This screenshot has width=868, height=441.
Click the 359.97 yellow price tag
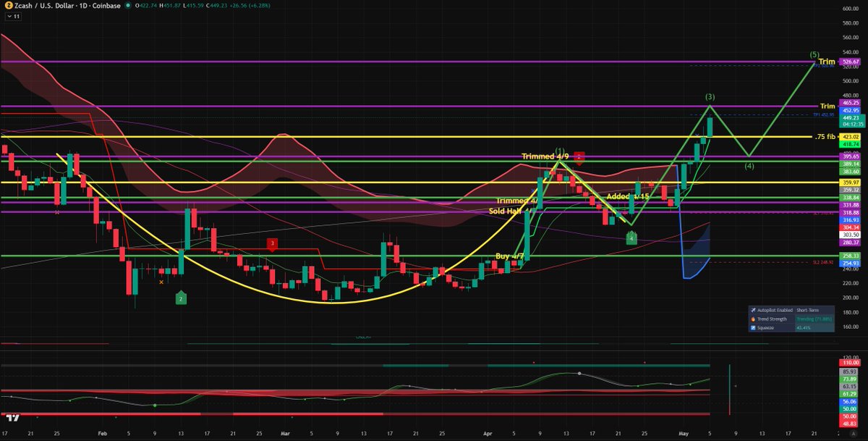coord(850,182)
